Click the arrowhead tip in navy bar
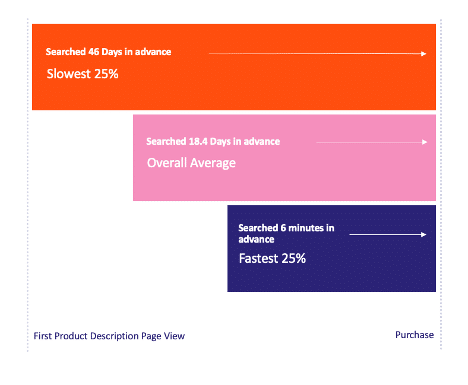 click(x=424, y=235)
